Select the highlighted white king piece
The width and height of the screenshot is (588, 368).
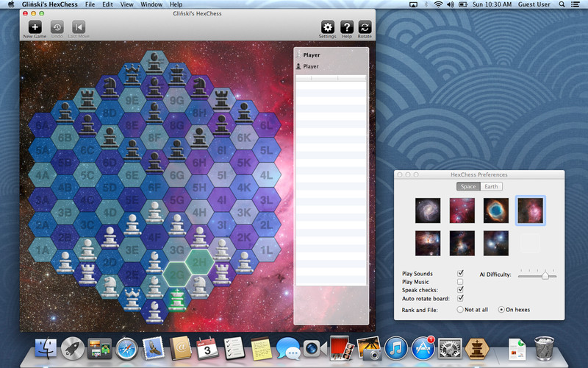click(x=177, y=300)
